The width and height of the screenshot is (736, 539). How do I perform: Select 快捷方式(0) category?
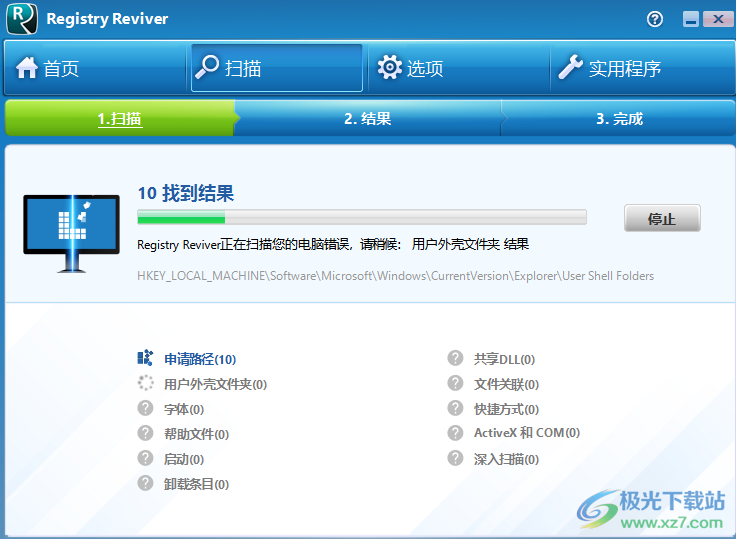[x=506, y=409]
